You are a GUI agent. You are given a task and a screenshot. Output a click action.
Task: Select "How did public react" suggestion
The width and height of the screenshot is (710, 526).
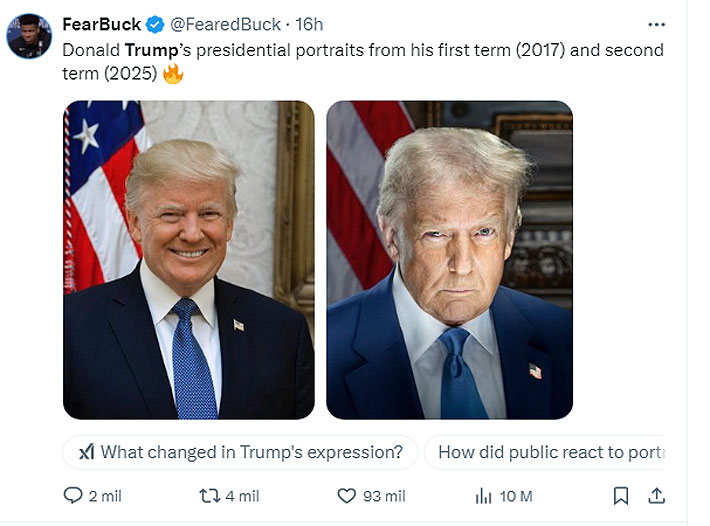pyautogui.click(x=550, y=452)
